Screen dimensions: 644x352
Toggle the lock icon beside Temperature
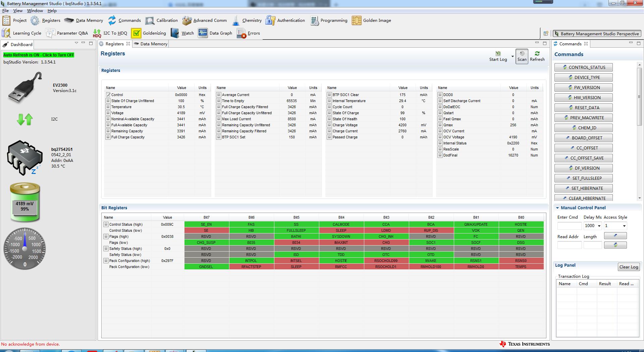[x=108, y=107]
